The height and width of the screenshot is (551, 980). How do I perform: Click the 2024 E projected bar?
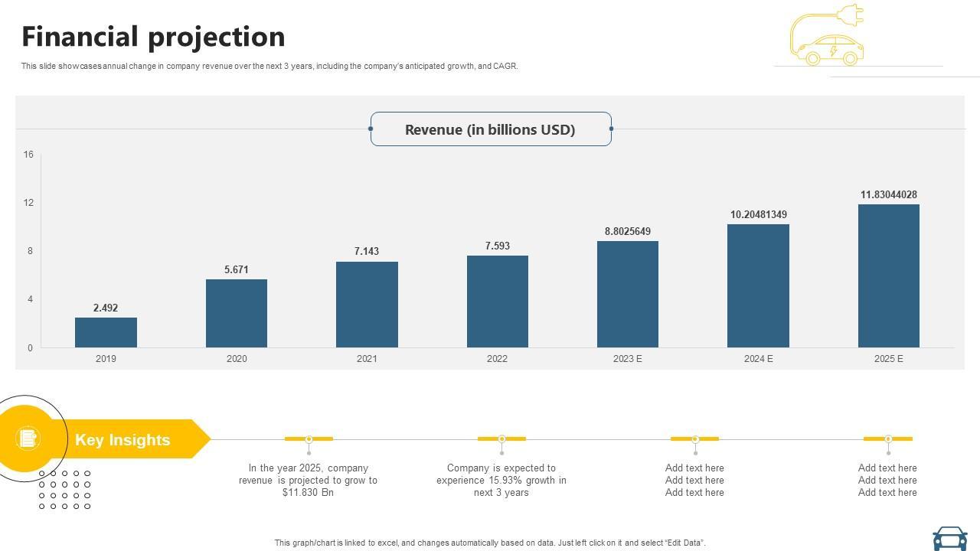[758, 285]
